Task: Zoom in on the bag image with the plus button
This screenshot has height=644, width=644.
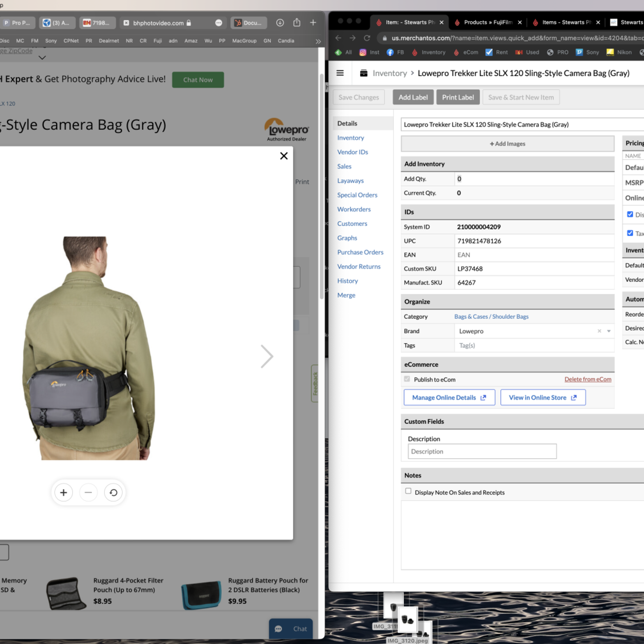Action: click(64, 492)
